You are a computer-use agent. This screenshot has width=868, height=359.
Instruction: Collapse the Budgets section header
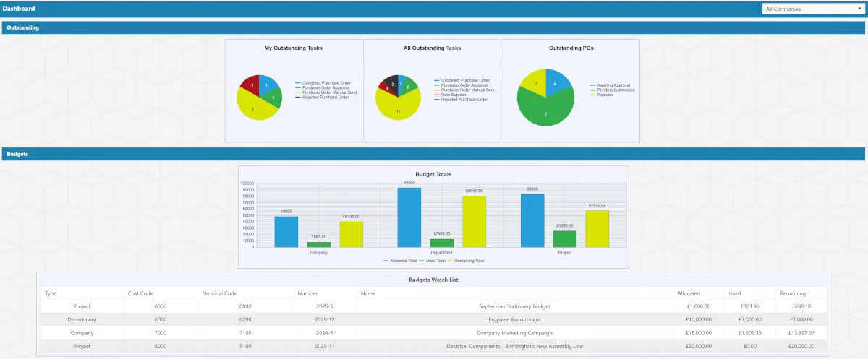(433, 154)
